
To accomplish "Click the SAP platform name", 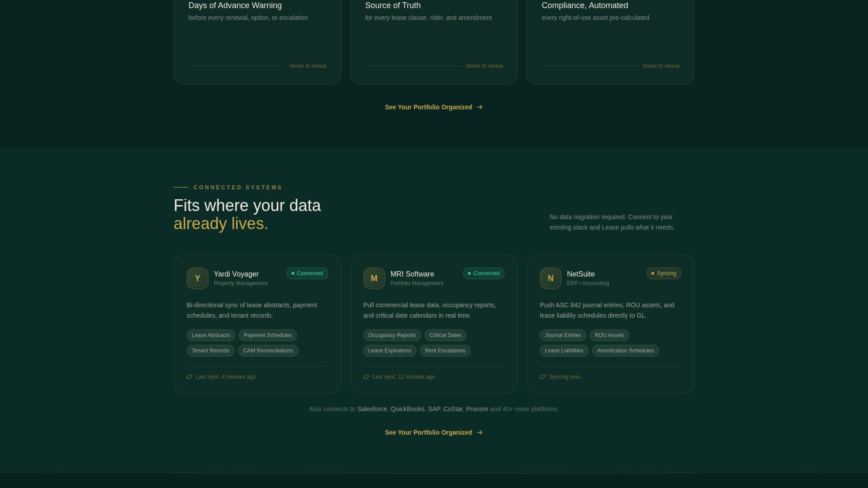I will click(434, 409).
